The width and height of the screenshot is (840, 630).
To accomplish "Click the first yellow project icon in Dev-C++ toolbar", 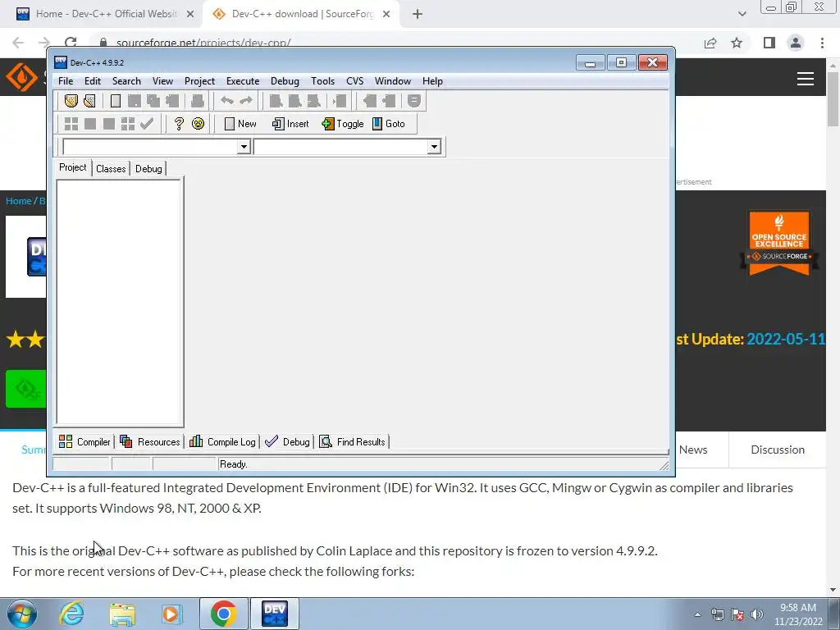I will 71,101.
